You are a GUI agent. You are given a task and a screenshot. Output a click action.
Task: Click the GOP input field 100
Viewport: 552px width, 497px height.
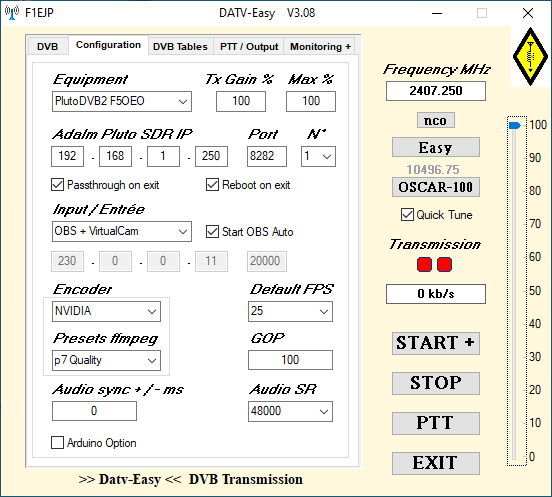(x=290, y=360)
